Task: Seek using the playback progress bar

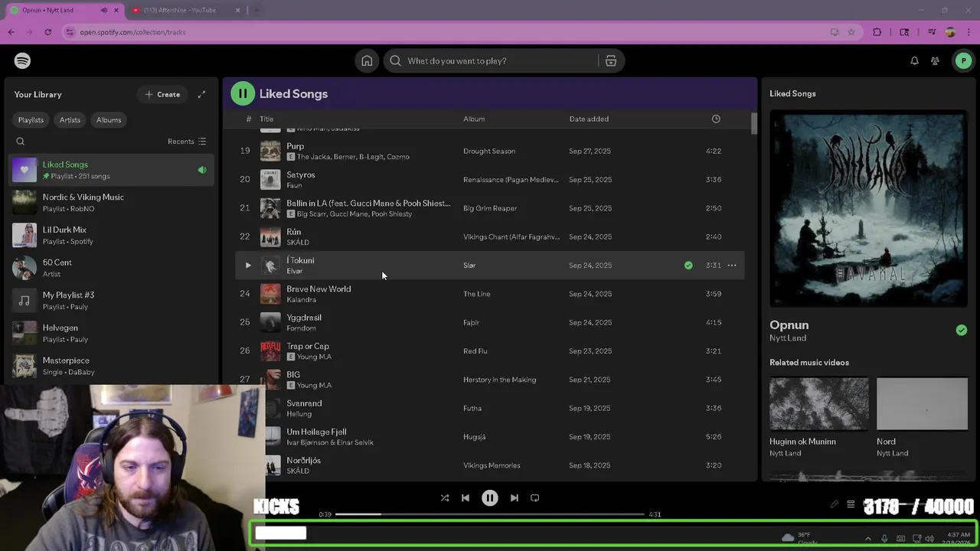Action: point(490,514)
